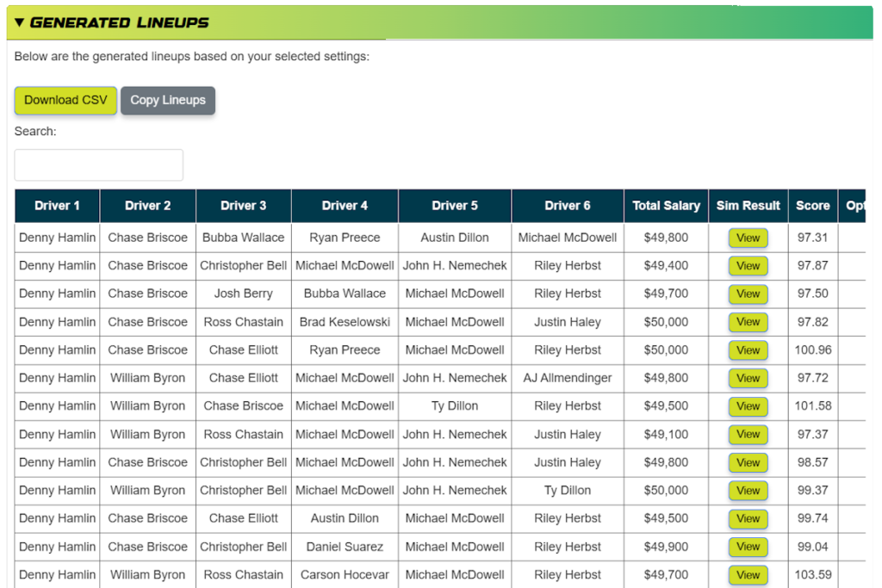
Task: Sort table by Total Salary header
Action: [666, 206]
